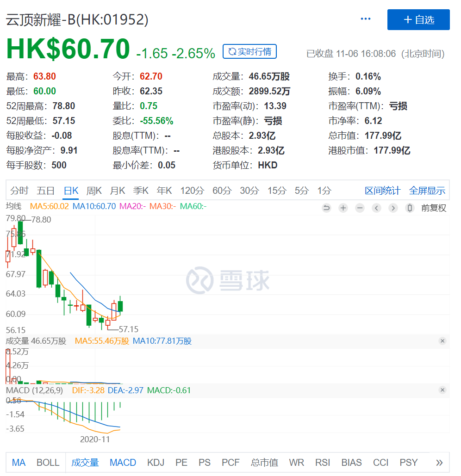The width and height of the screenshot is (461, 476).
Task: Click the DEA:-2.97 MACD label
Action: pos(125,390)
